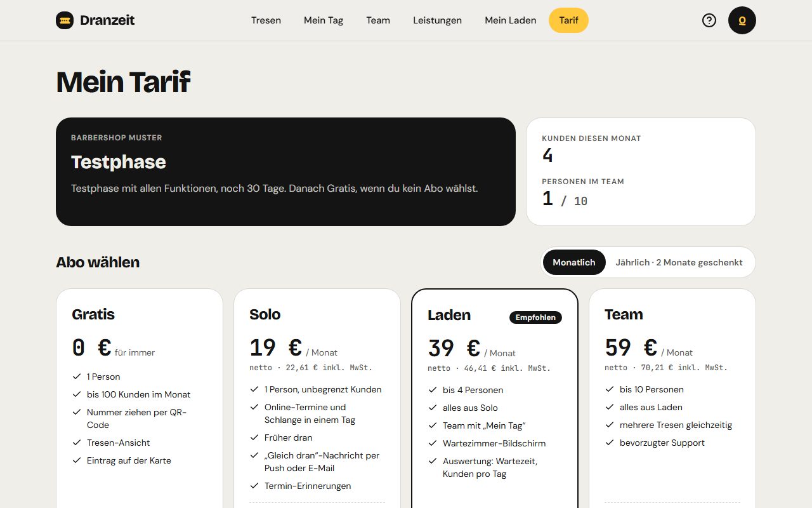Click the "Kunden diesen Monat" label
Image resolution: width=812 pixels, height=508 pixels.
tap(591, 138)
